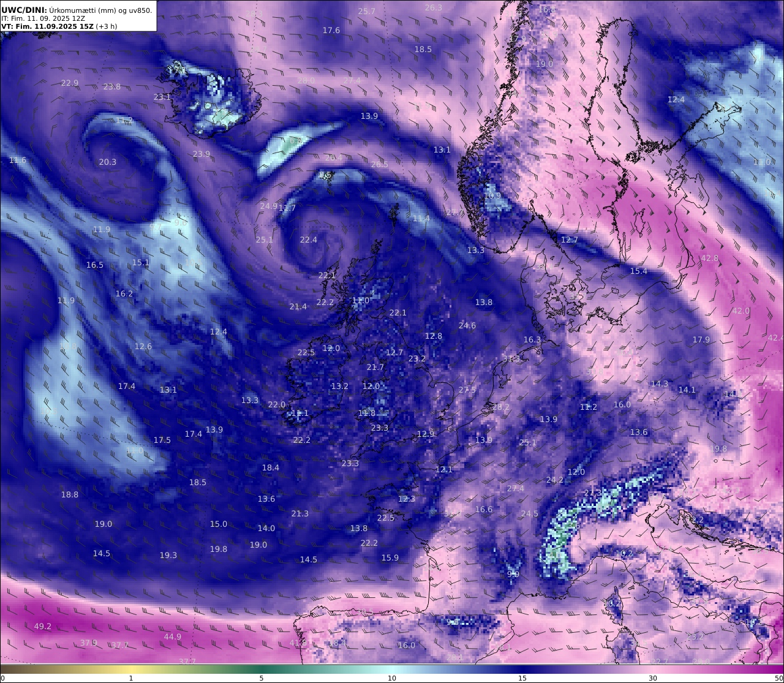Viewport: 784px width, 683px height.
Task: Click the 24.9 value label
Action: pos(269,206)
